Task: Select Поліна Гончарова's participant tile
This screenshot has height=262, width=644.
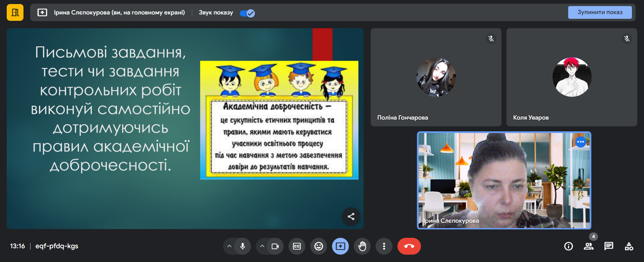Action: (x=436, y=77)
